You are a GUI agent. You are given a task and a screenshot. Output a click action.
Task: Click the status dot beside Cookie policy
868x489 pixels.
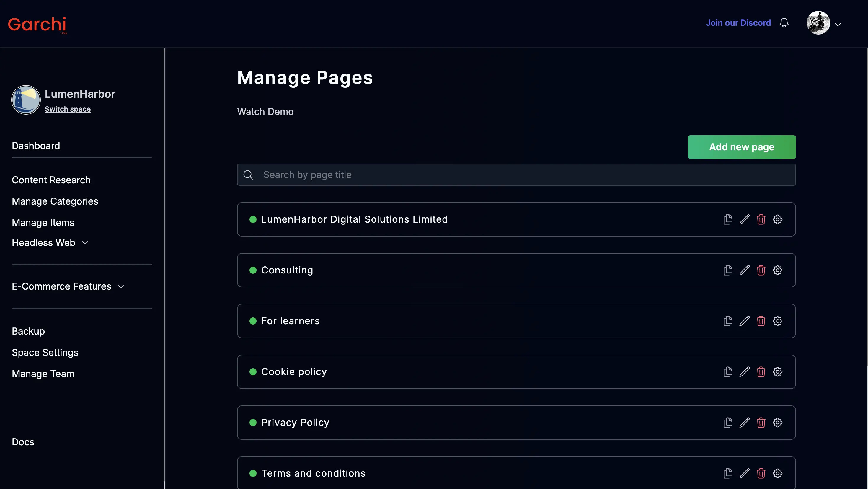(x=253, y=372)
